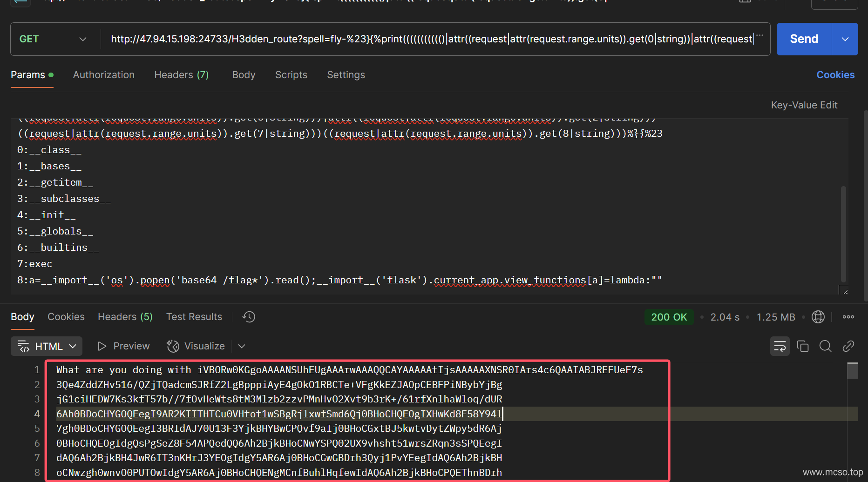
Task: Click the HTML format lines icon
Action: coord(24,346)
